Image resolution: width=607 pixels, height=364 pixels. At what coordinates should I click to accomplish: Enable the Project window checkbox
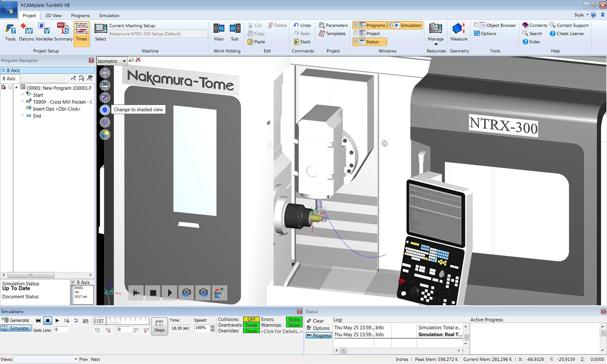(356, 33)
